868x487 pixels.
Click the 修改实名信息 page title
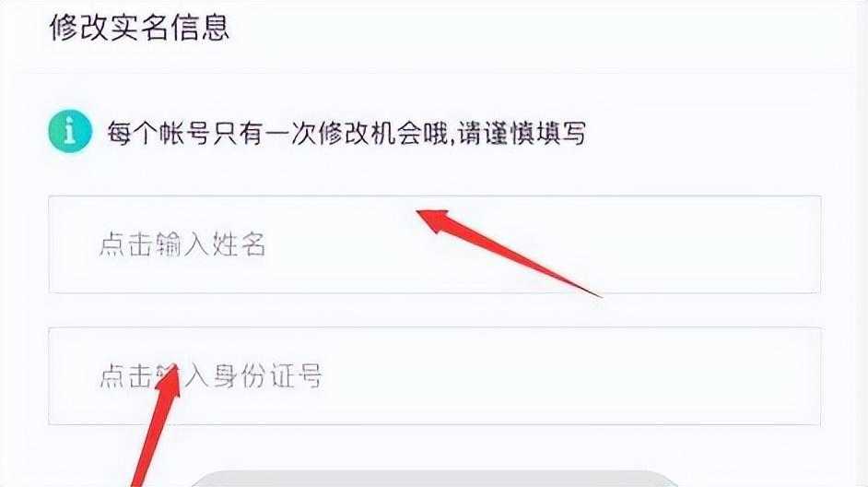139,27
